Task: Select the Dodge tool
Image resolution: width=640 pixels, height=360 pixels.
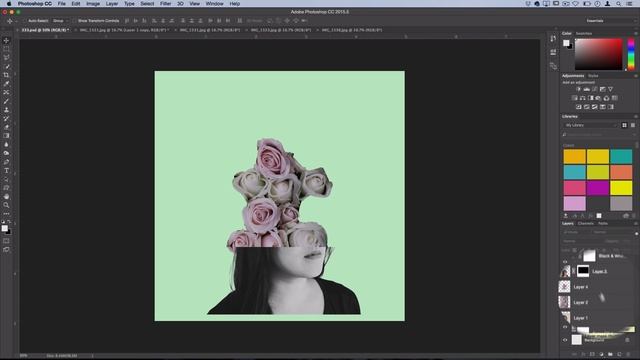Action: pyautogui.click(x=6, y=153)
